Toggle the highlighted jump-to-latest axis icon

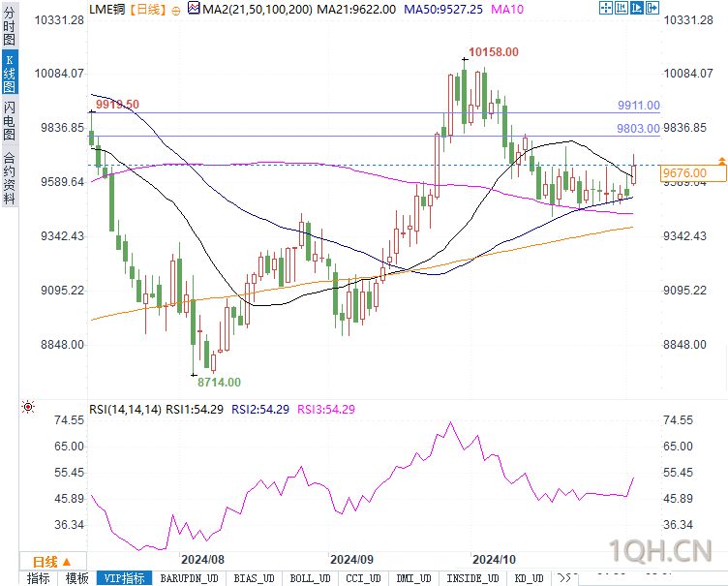click(637, 8)
